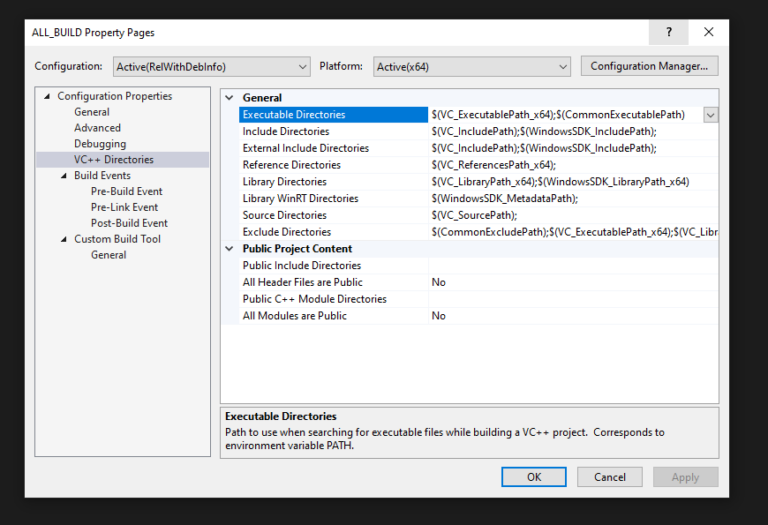Image resolution: width=768 pixels, height=525 pixels.
Task: Click the empty Public C++ Module Directories value
Action: (x=574, y=299)
